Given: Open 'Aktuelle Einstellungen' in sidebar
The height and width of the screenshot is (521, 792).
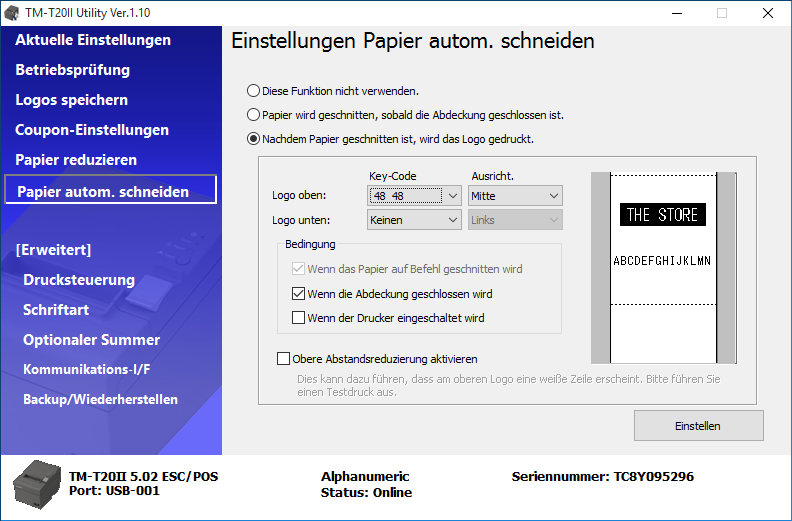Looking at the screenshot, I should 93,40.
